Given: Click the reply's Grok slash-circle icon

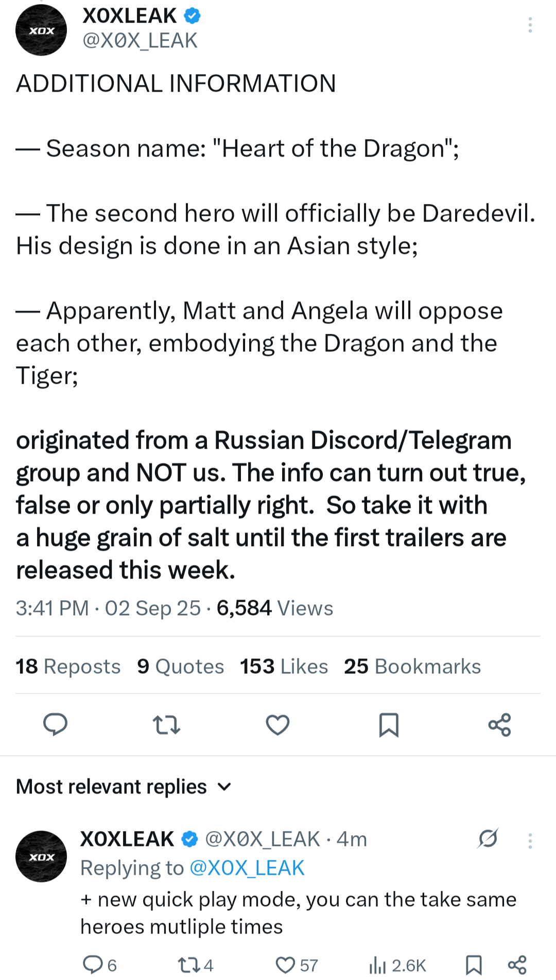Looking at the screenshot, I should pyautogui.click(x=488, y=838).
